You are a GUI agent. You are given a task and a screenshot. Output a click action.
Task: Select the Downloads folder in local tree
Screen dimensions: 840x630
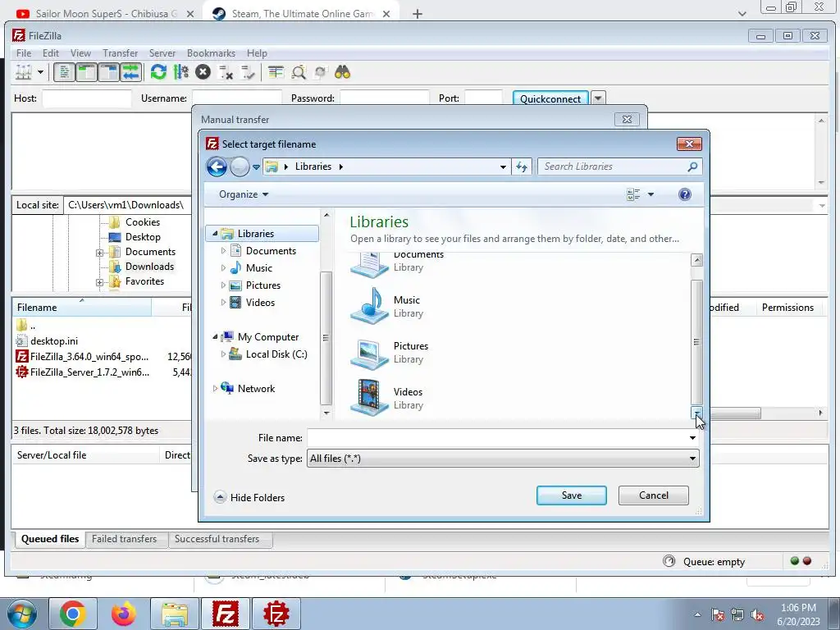[x=149, y=267]
